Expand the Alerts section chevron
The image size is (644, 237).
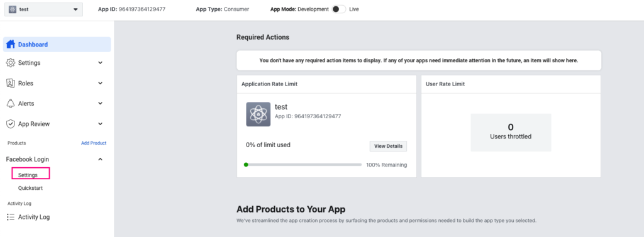(100, 104)
